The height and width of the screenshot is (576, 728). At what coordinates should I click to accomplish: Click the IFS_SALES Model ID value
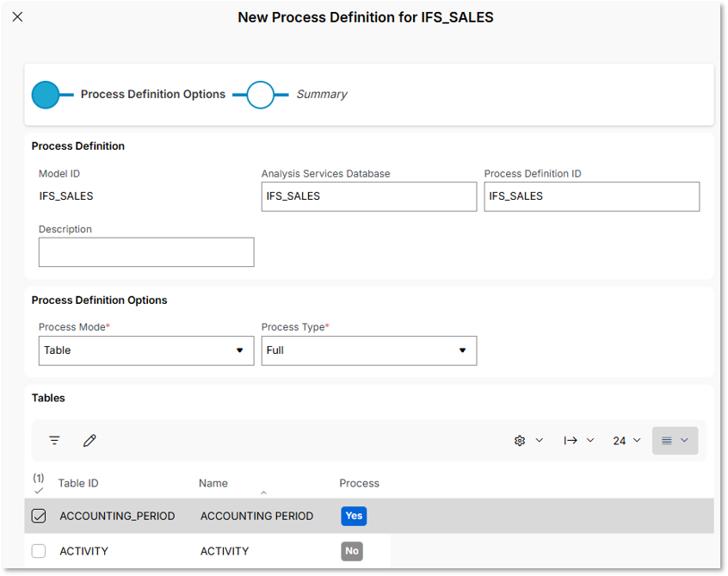66,196
